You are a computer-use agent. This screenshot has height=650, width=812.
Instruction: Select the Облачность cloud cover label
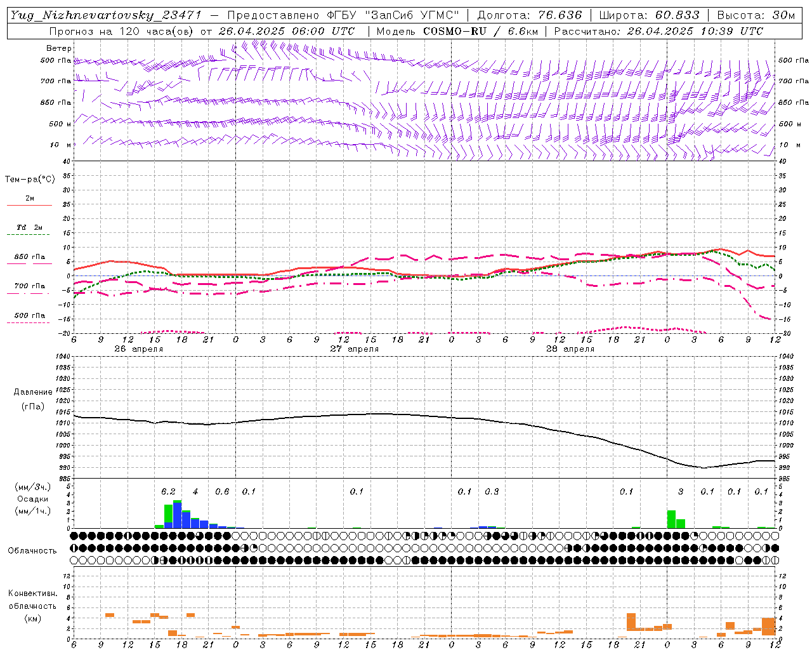pyautogui.click(x=32, y=550)
